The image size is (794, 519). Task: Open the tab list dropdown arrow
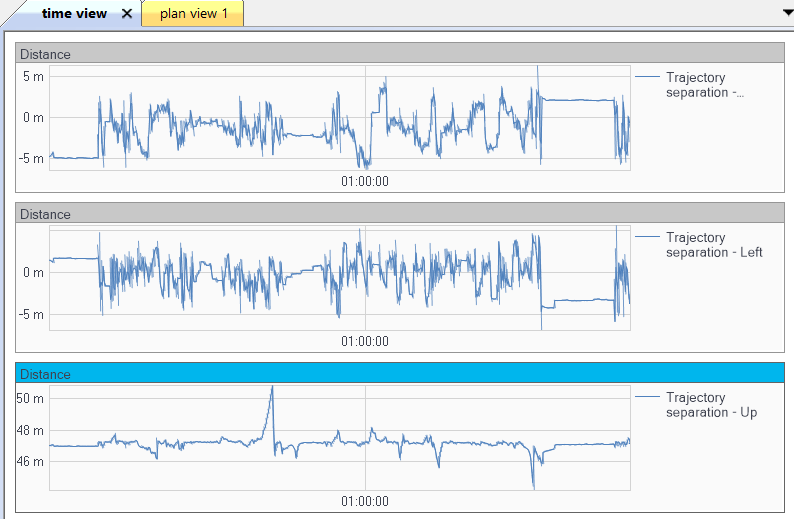(786, 11)
